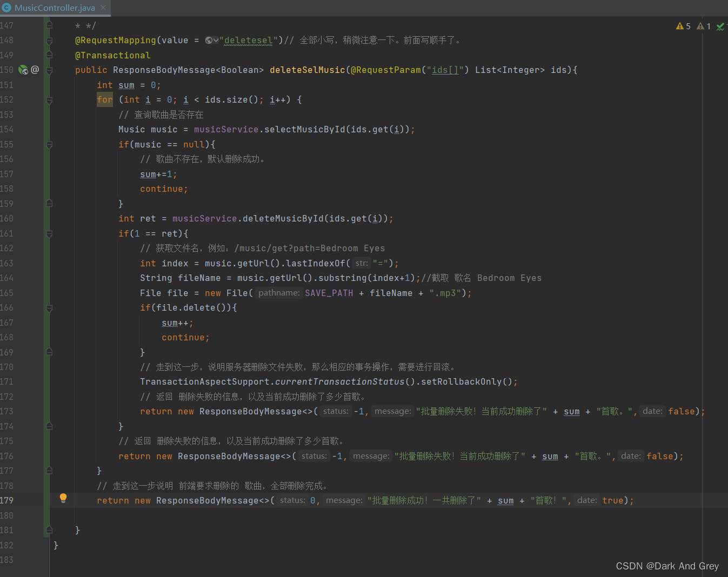The image size is (728, 577).
Task: Click the comment on line 178
Action: (212, 486)
